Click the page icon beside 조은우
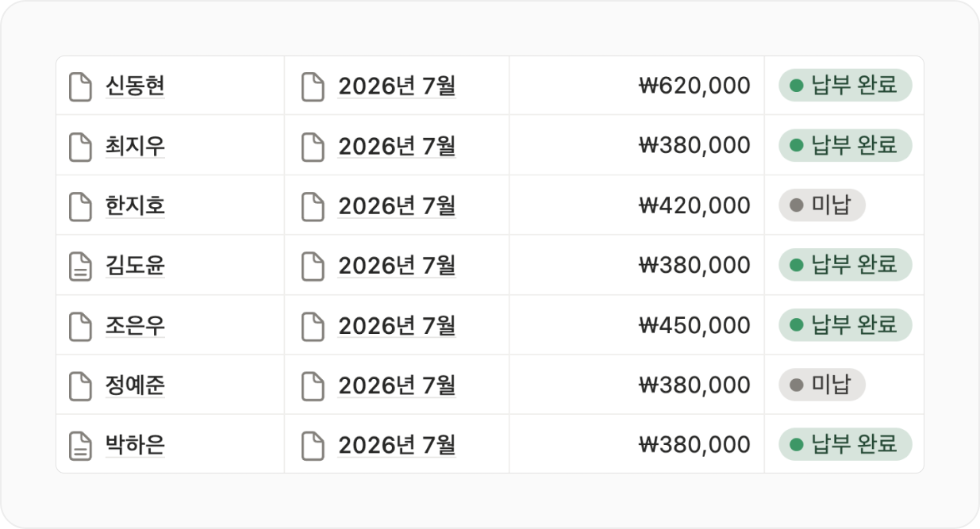The height and width of the screenshot is (529, 980). [80, 326]
